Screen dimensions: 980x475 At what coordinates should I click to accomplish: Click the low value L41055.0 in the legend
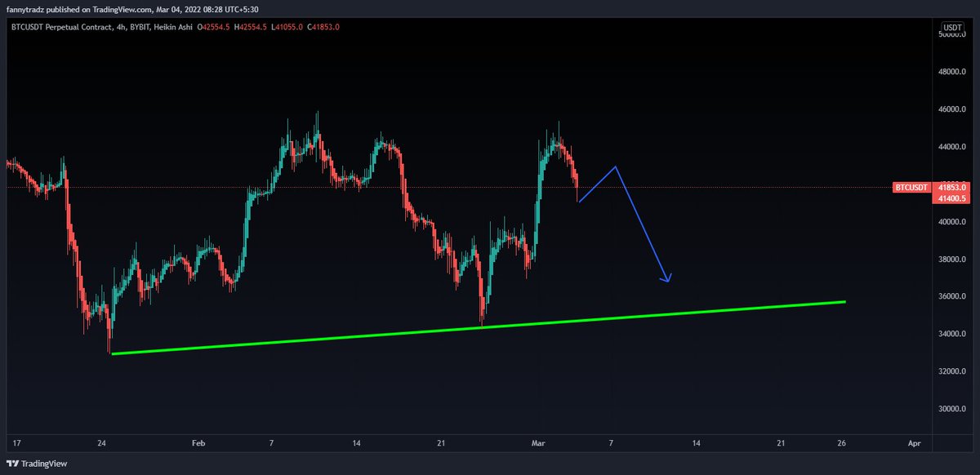coord(287,27)
